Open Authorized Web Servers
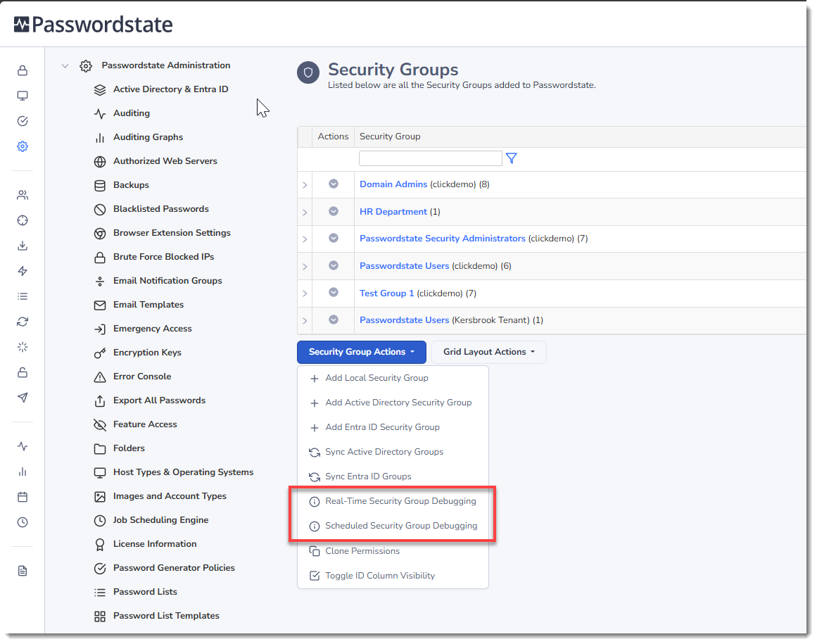 click(x=165, y=161)
